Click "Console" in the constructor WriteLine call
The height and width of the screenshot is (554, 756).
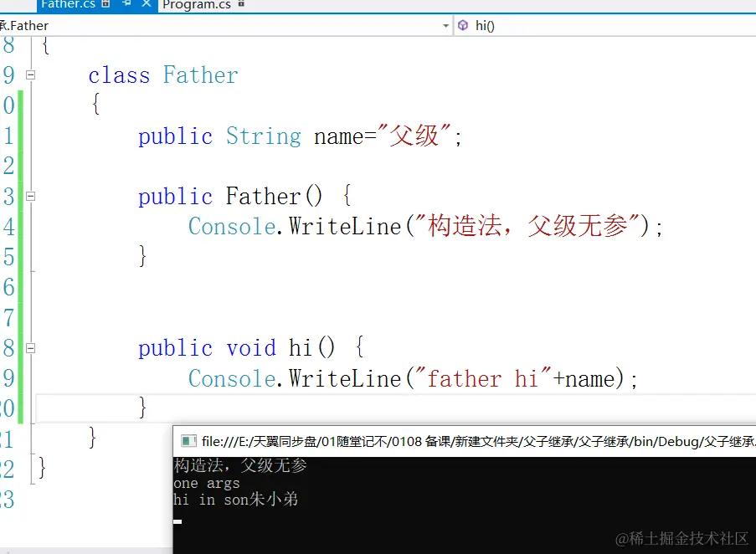232,227
